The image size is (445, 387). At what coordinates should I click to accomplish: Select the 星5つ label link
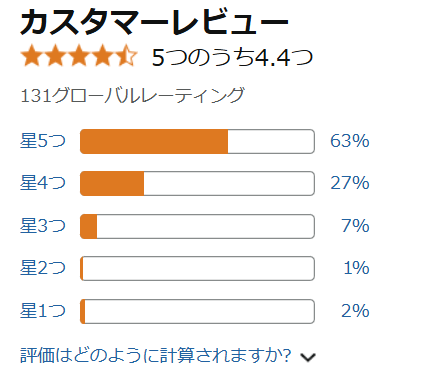(43, 141)
